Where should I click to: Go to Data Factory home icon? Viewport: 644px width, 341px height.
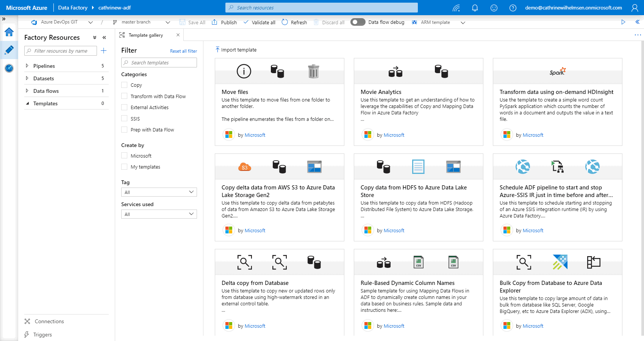coord(9,32)
